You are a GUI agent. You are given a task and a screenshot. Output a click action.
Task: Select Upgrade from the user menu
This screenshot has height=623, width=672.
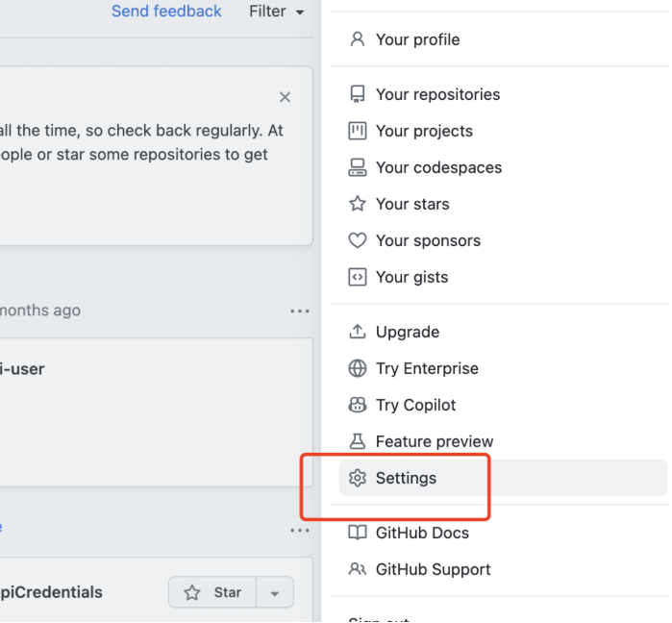tap(407, 332)
